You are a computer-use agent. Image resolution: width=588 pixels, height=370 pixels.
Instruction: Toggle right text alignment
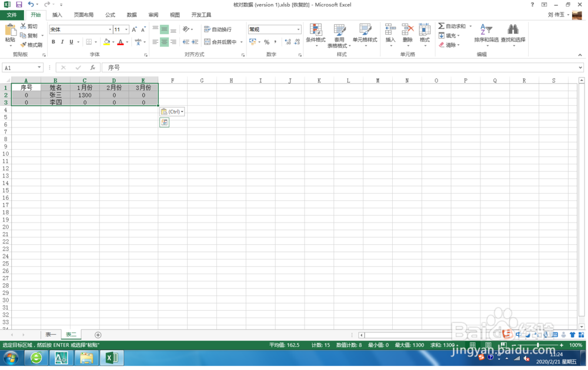pyautogui.click(x=173, y=42)
